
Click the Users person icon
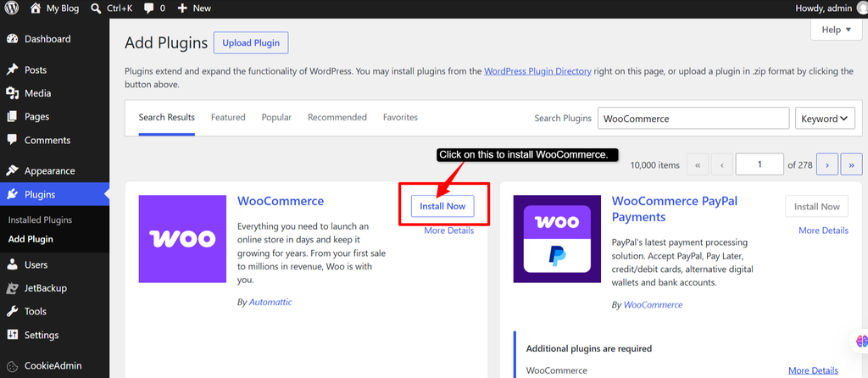(x=12, y=265)
